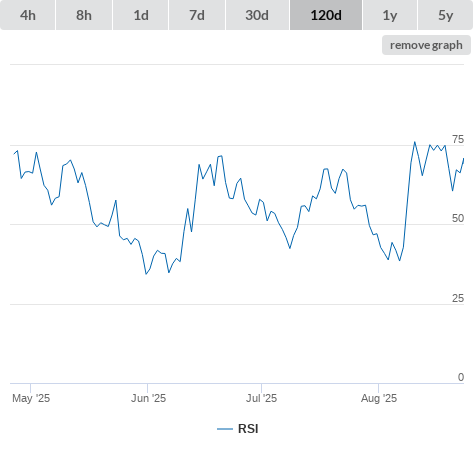The image size is (474, 455).
Task: Click the 0 level axis label
Action: 461,377
